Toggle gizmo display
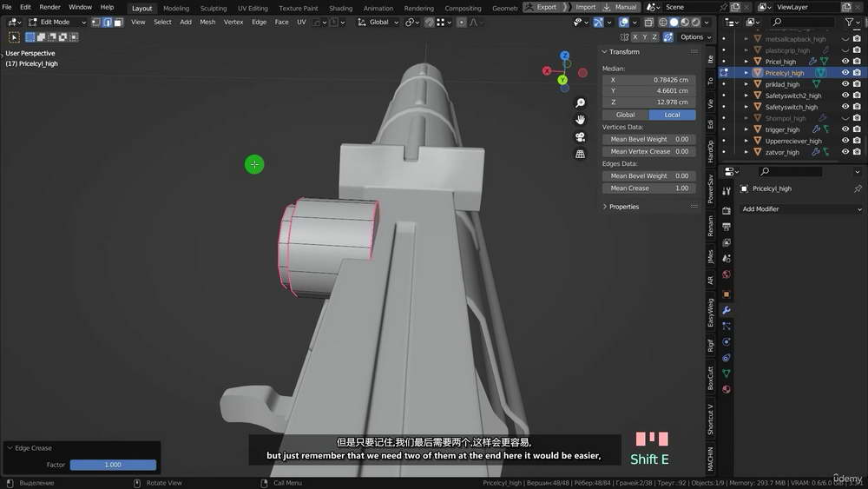 point(598,23)
